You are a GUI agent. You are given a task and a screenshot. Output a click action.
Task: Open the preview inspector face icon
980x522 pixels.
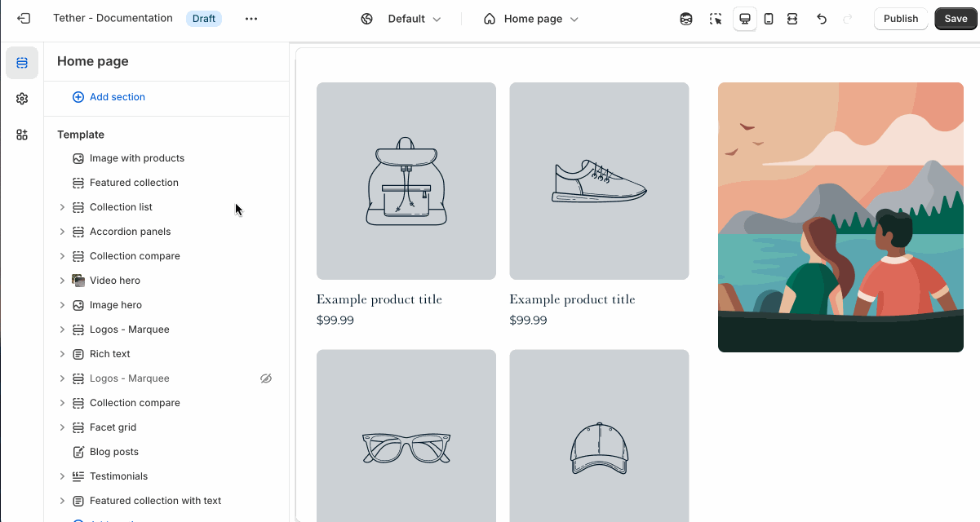point(686,19)
